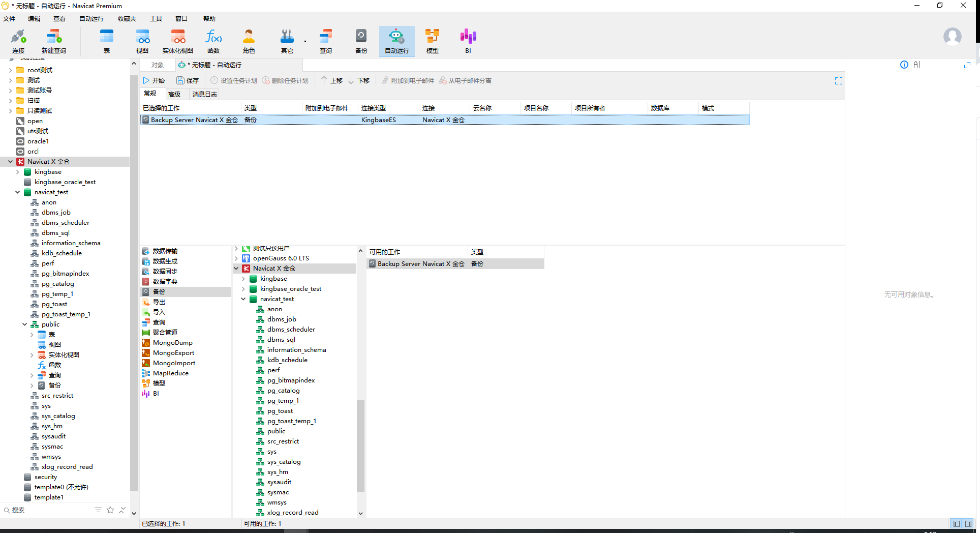The height and width of the screenshot is (533, 980).
Task: Click the 保存 button
Action: point(188,81)
